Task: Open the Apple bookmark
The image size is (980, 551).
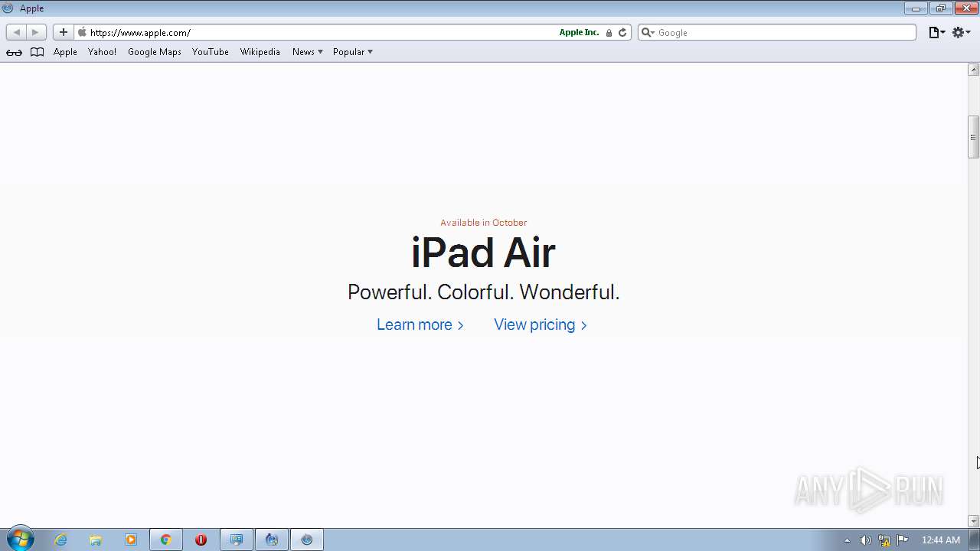Action: [65, 52]
